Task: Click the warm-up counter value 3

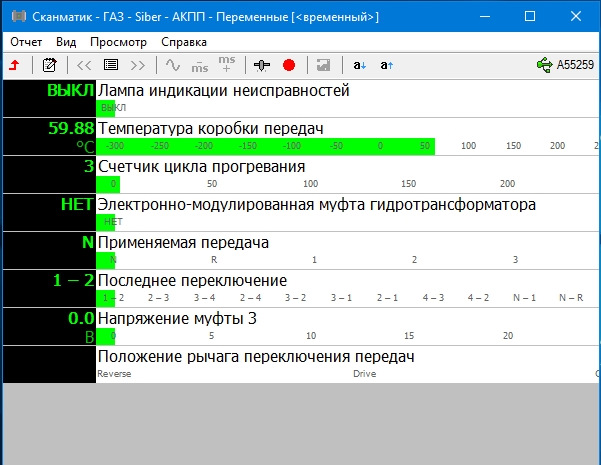Action: click(x=89, y=166)
